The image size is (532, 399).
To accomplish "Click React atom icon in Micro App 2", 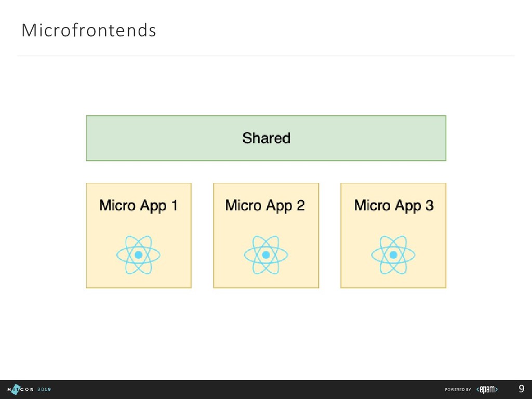I will [x=265, y=255].
